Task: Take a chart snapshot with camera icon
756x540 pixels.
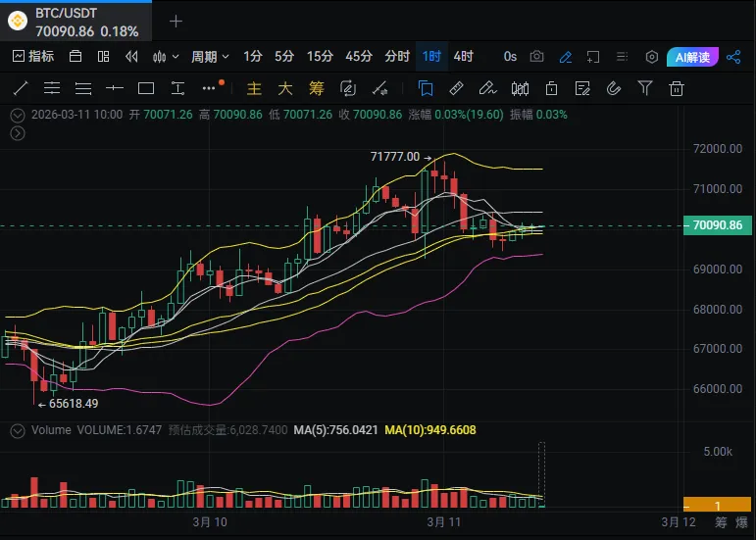Action: click(536, 57)
